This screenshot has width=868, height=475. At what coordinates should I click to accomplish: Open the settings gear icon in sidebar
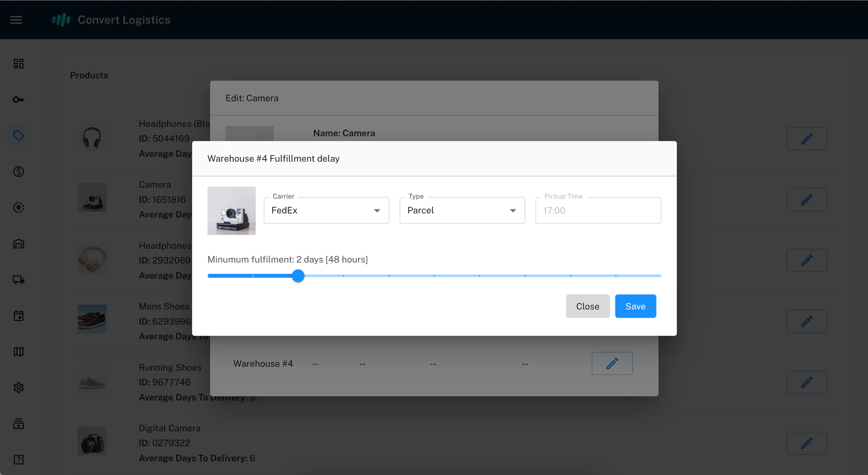19,388
